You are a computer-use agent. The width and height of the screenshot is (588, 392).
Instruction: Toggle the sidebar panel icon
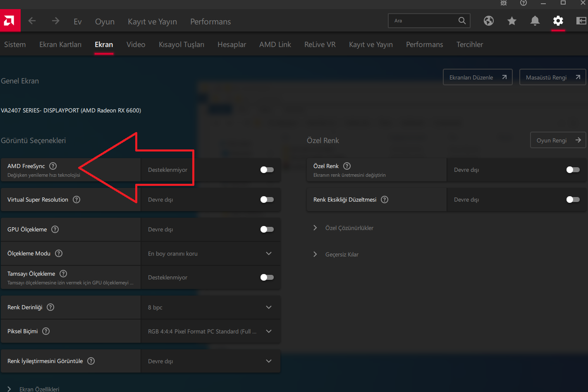tap(581, 21)
